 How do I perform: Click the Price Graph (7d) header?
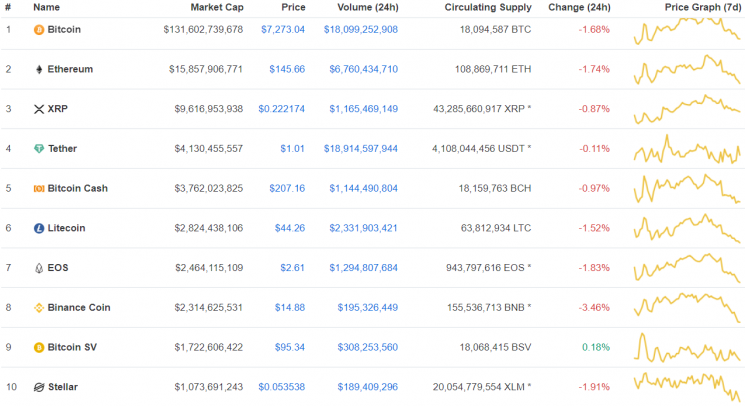703,7
